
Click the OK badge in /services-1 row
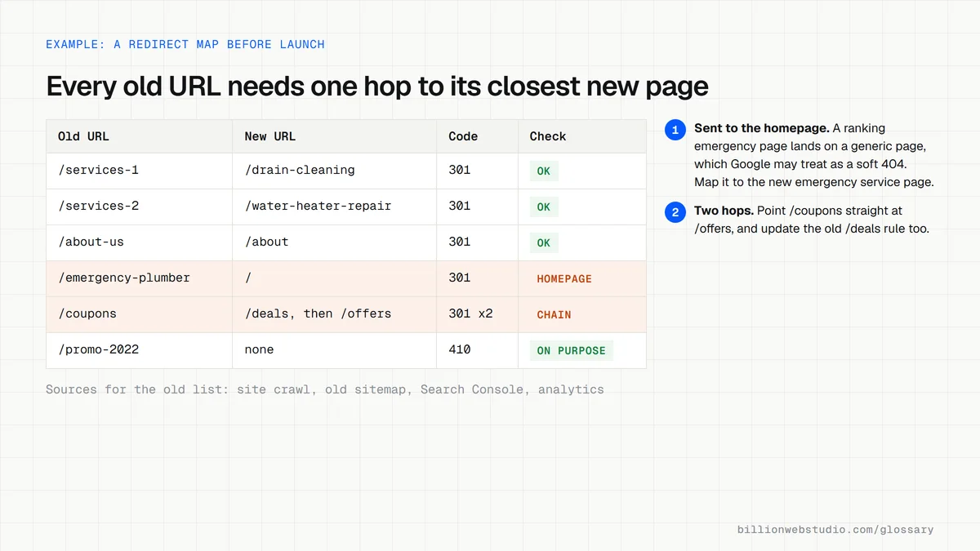tap(544, 171)
